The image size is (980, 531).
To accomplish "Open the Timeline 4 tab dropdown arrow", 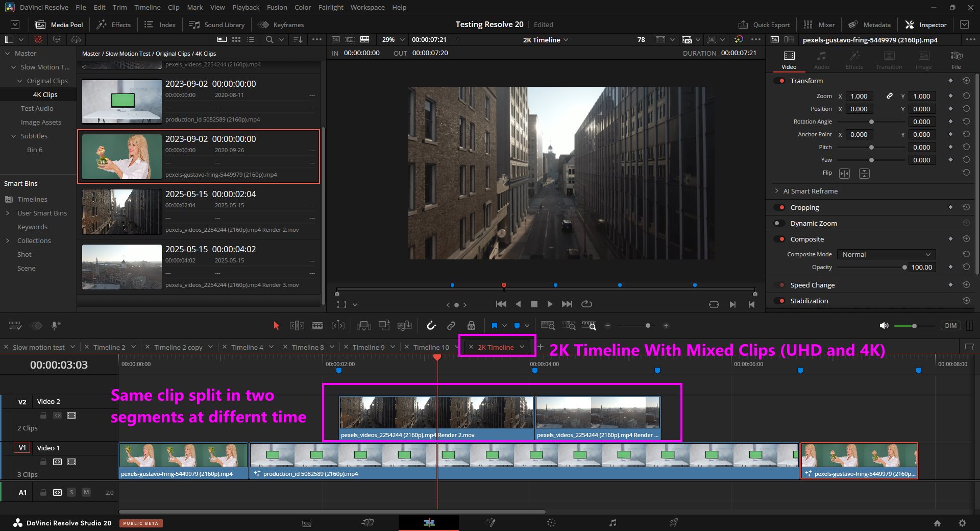I will click(272, 347).
